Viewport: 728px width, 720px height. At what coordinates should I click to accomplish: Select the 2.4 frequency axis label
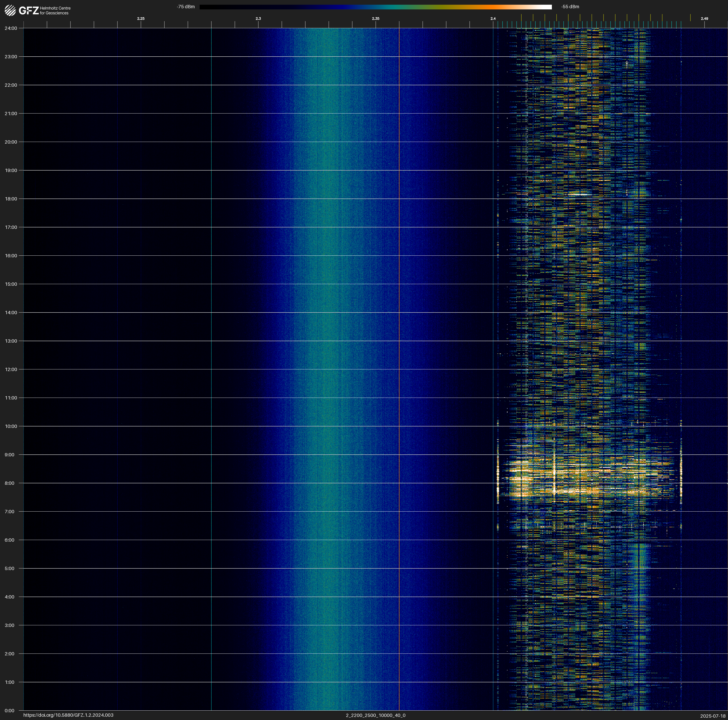493,19
